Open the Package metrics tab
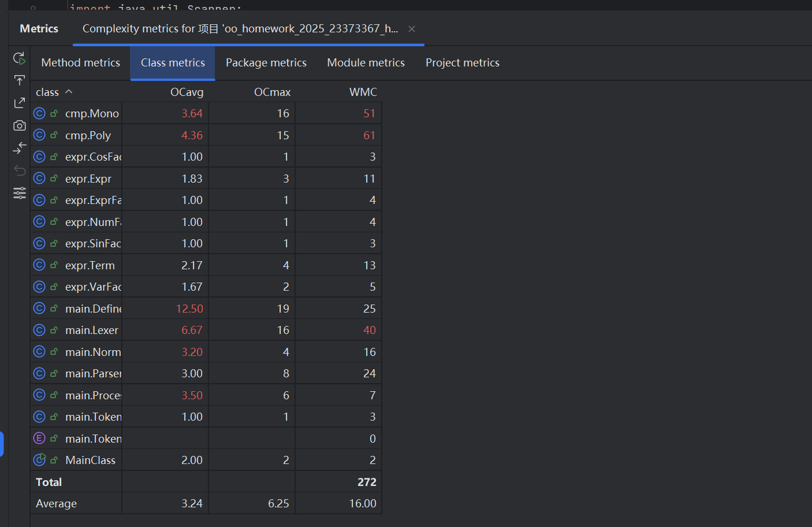The width and height of the screenshot is (812, 527). pos(266,63)
